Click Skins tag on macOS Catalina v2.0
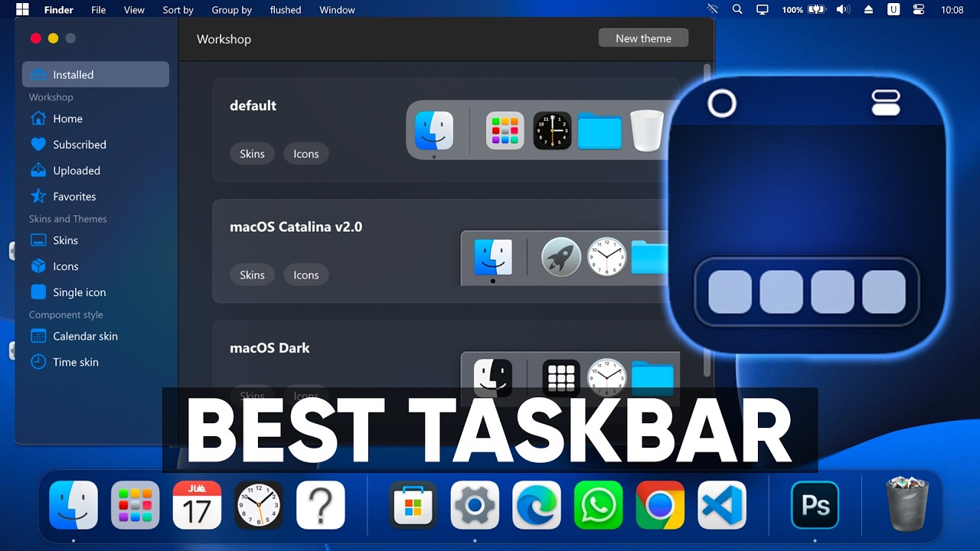This screenshot has height=551, width=980. click(252, 275)
